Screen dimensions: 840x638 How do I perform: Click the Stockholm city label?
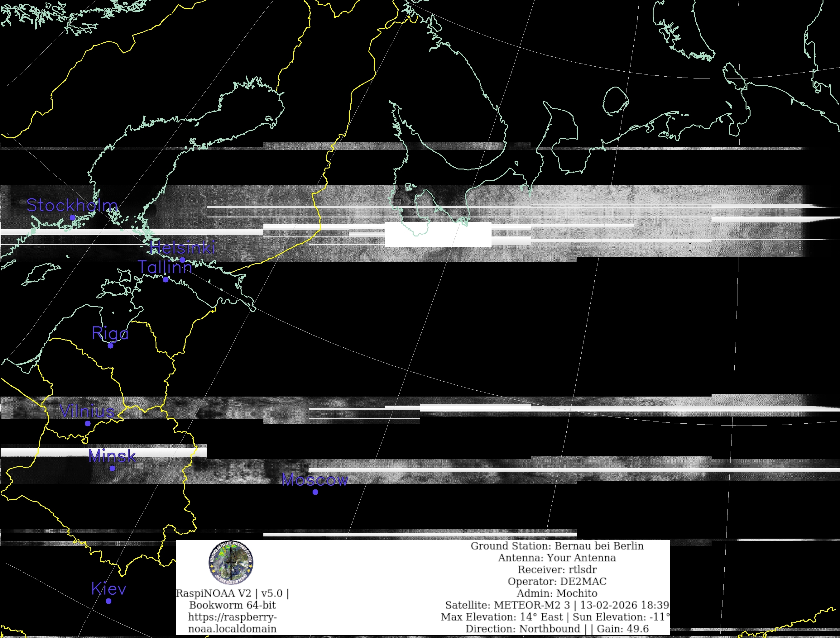tap(72, 206)
